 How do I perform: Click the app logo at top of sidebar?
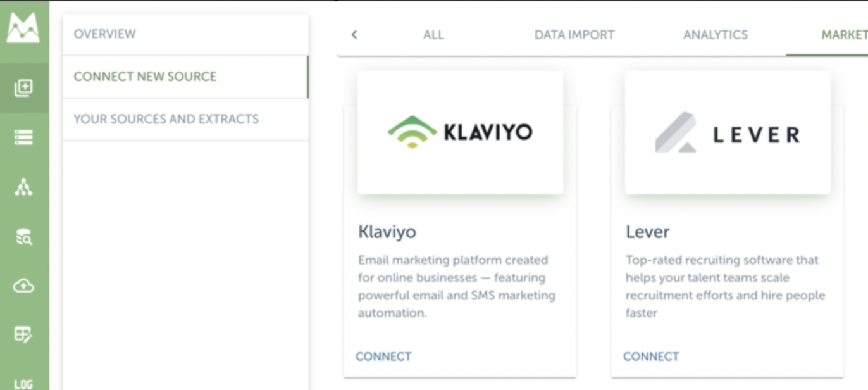[x=23, y=28]
